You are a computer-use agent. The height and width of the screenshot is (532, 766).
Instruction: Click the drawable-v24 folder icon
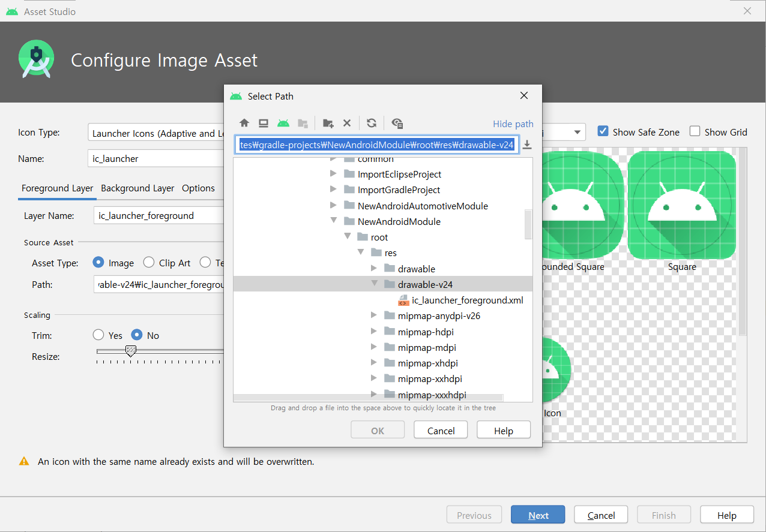(x=390, y=284)
